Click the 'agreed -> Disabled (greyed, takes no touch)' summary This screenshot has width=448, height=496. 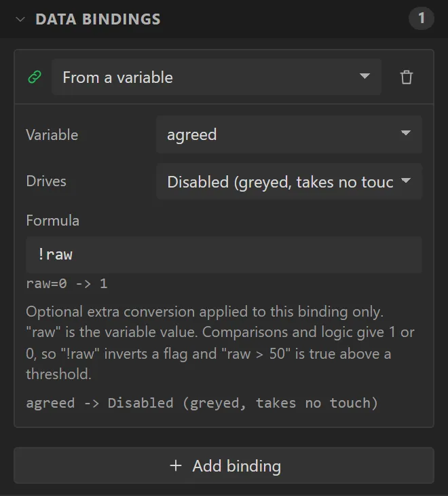[x=202, y=403]
